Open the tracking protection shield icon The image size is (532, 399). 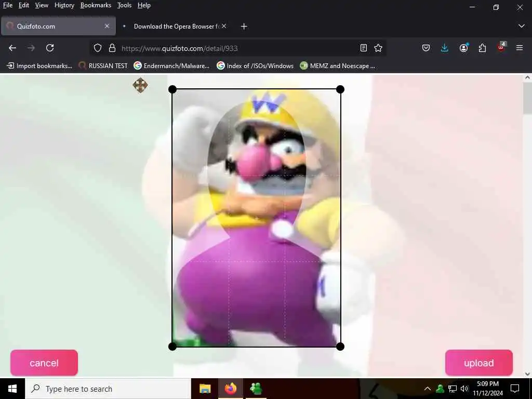pos(98,48)
